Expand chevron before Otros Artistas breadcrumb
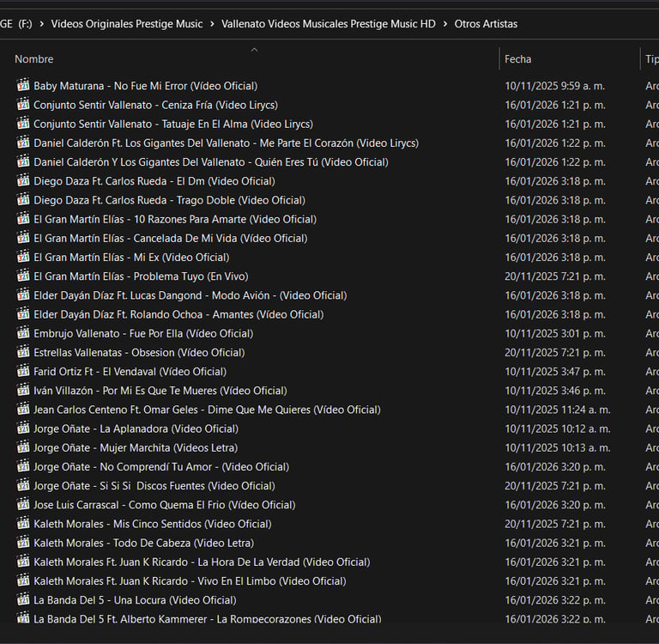 tap(445, 24)
